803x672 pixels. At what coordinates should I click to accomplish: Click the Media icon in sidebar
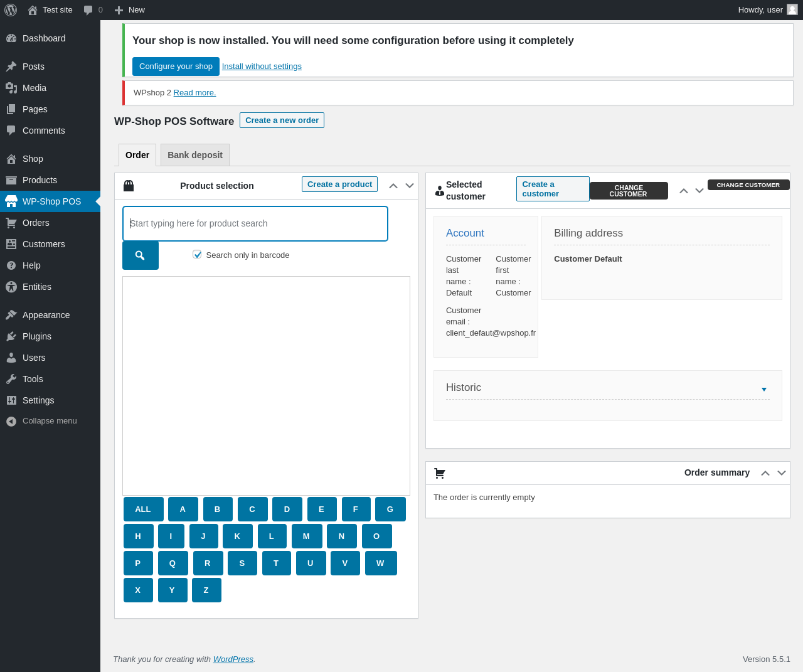(x=11, y=88)
